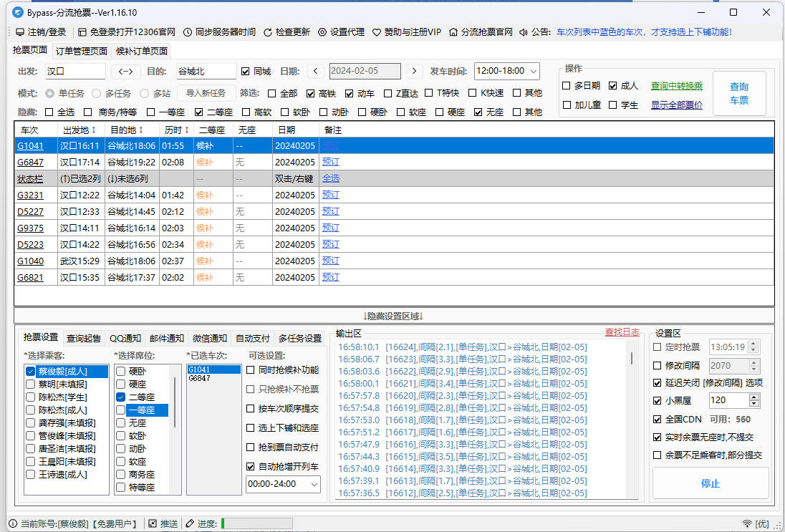Open the 发车时间 12:00-18:00 dropdown
Image resolution: width=785 pixels, height=532 pixels.
point(506,71)
